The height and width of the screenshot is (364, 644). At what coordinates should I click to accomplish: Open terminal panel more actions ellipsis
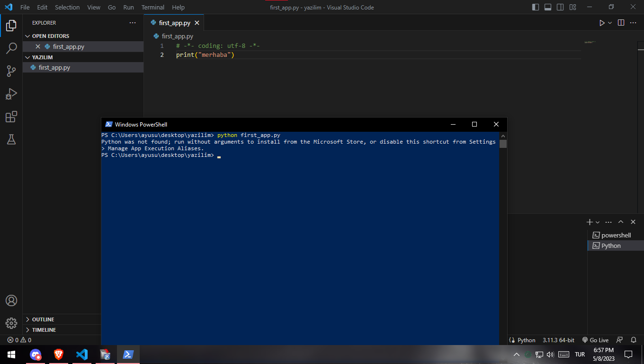click(608, 222)
